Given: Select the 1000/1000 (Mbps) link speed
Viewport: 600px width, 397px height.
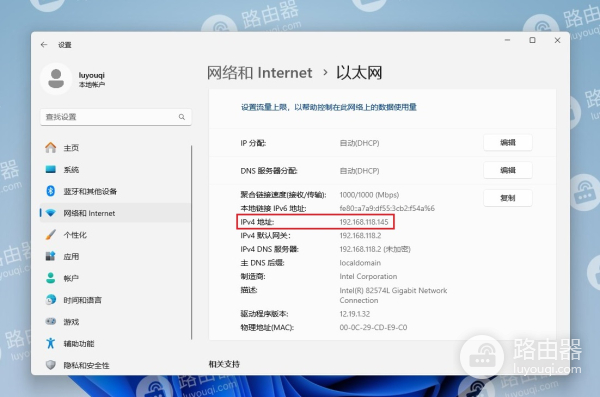Looking at the screenshot, I should pyautogui.click(x=369, y=195).
